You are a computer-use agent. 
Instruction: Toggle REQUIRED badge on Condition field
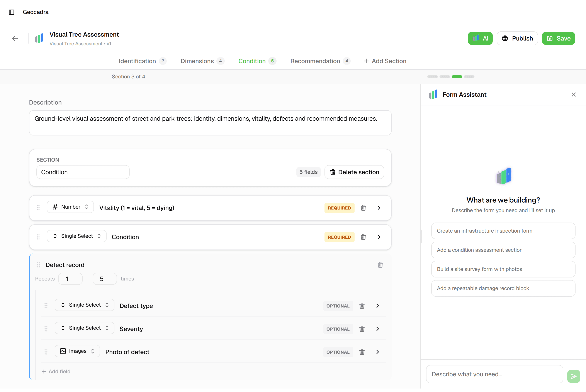point(339,237)
